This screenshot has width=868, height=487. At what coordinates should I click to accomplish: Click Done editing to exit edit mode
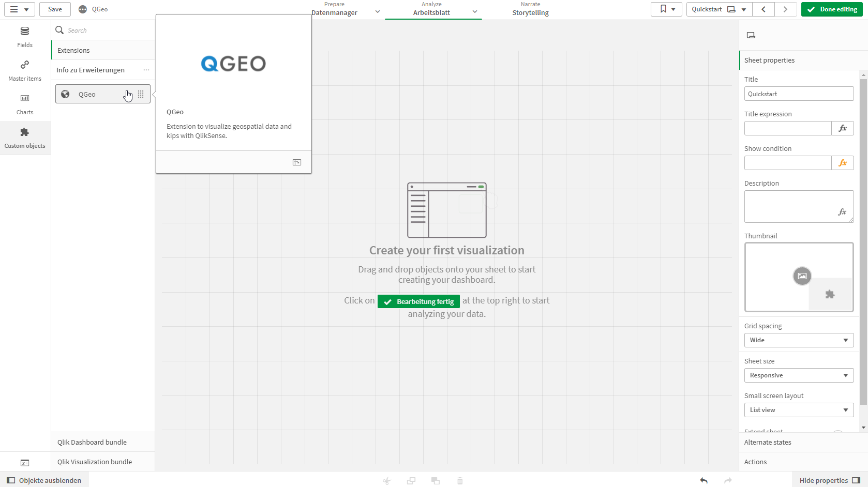click(x=832, y=9)
